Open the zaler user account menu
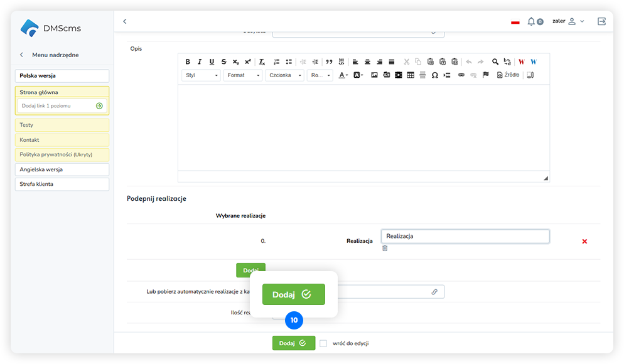 point(568,21)
